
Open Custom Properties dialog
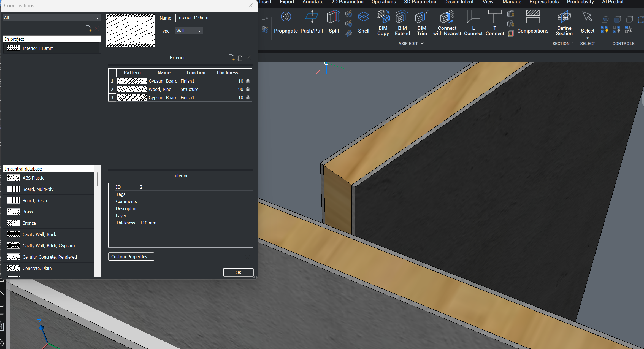pyautogui.click(x=131, y=257)
